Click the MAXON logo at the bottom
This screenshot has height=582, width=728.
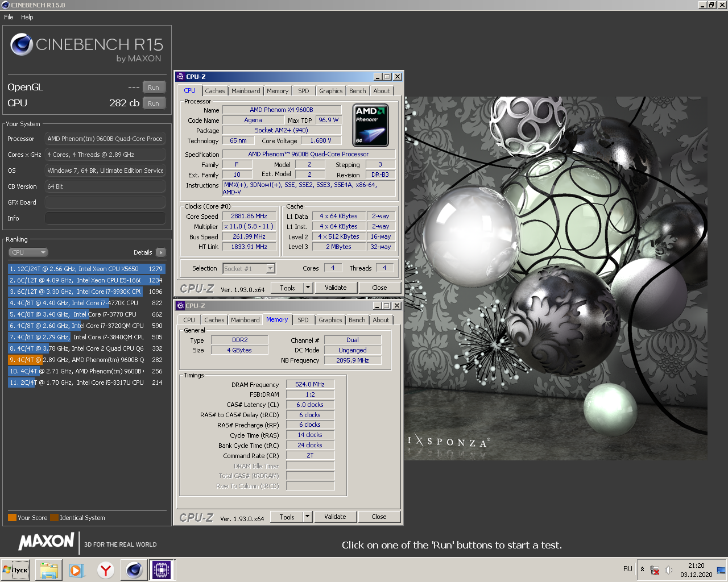[46, 542]
